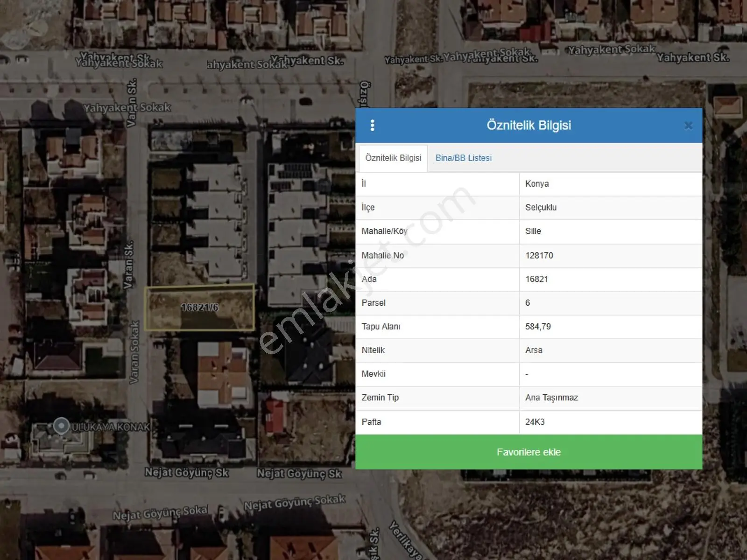This screenshot has width=747, height=560.
Task: Close the Öznitelik Bilgisi panel
Action: click(688, 126)
